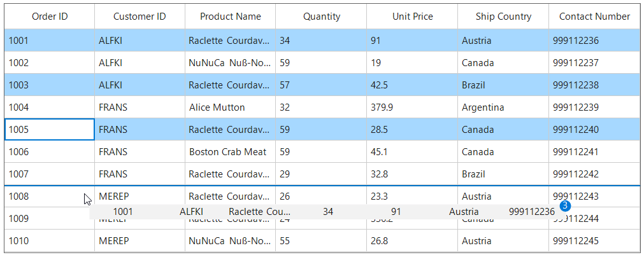This screenshot has height=255, width=644.
Task: Select the Contact Number column header
Action: point(594,17)
